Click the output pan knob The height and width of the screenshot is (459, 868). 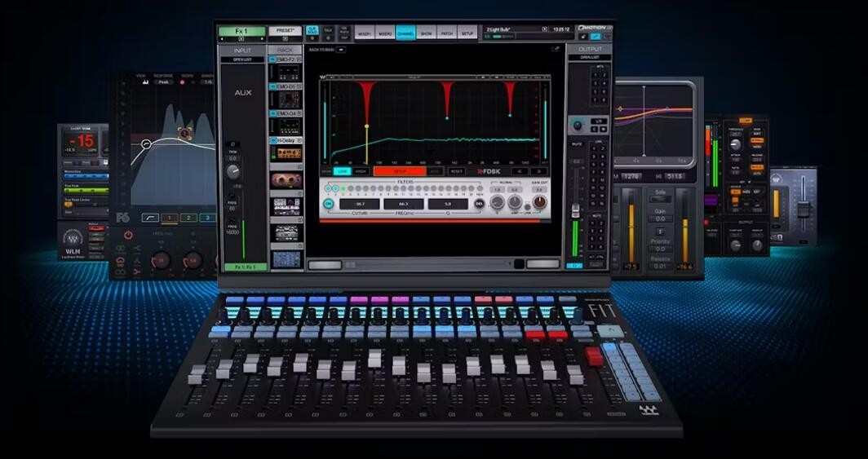[578, 126]
